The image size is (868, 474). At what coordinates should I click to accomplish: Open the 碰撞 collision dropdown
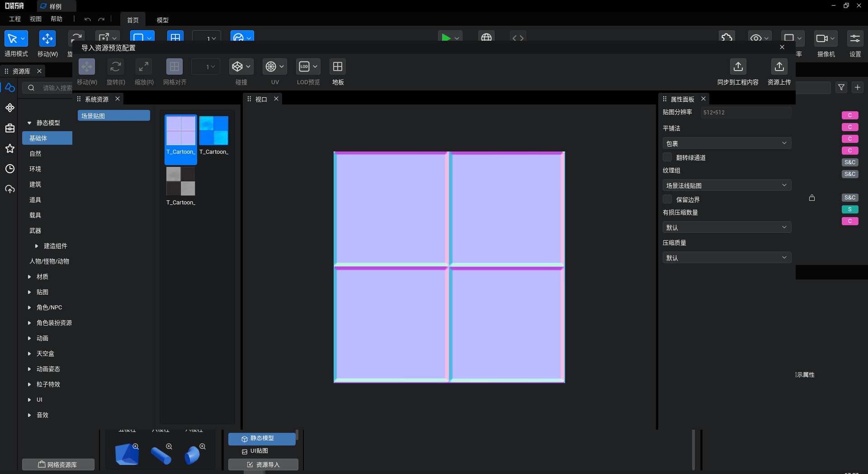[241, 66]
